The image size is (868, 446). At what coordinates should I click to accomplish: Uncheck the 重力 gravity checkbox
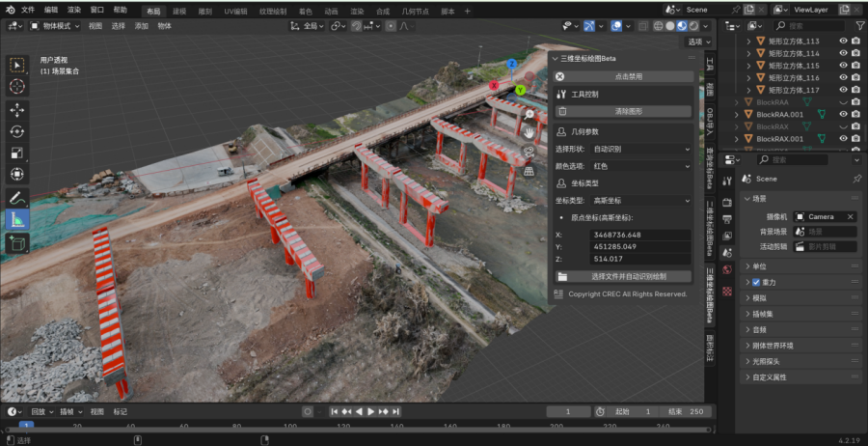pyautogui.click(x=756, y=282)
